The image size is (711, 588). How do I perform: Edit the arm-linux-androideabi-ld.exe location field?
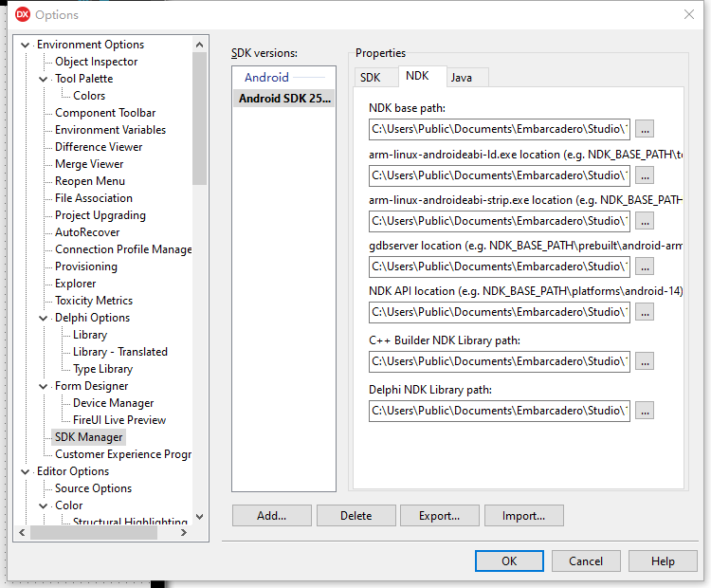coord(500,175)
